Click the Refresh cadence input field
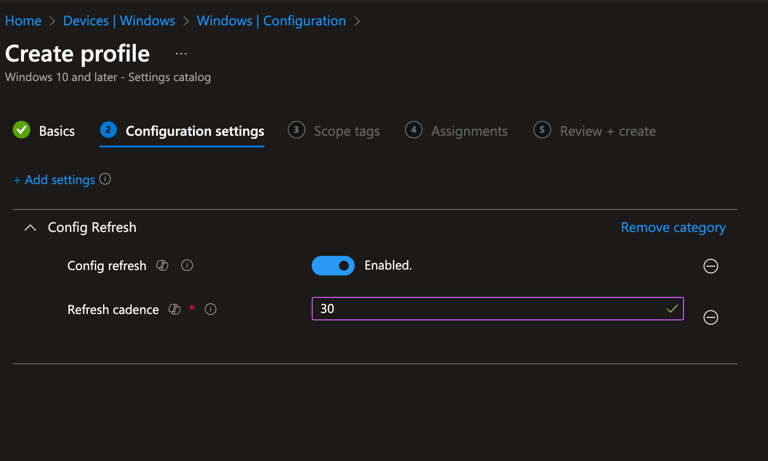This screenshot has height=461, width=768. [498, 309]
